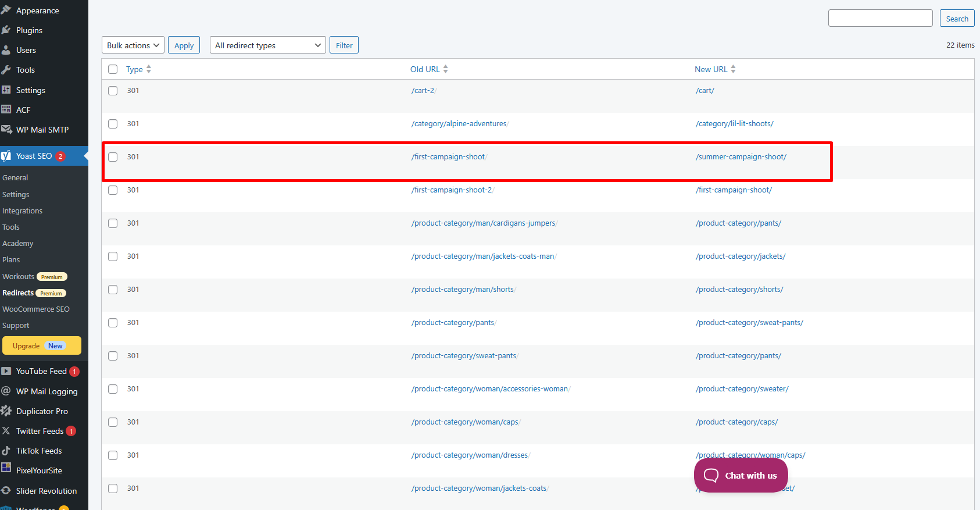Click the yellow Upgrade button
Viewport: 980px width, 510px height.
(x=41, y=345)
